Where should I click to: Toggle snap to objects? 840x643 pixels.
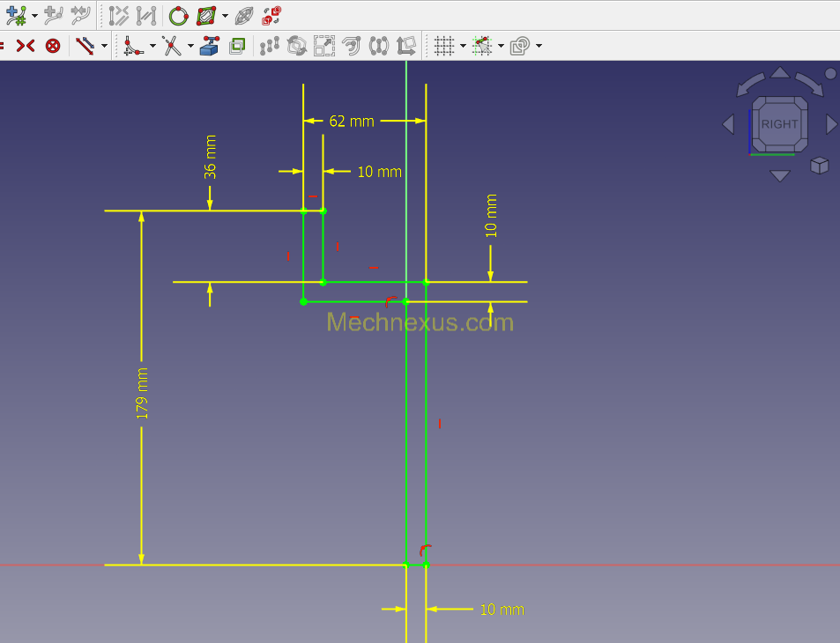[481, 45]
